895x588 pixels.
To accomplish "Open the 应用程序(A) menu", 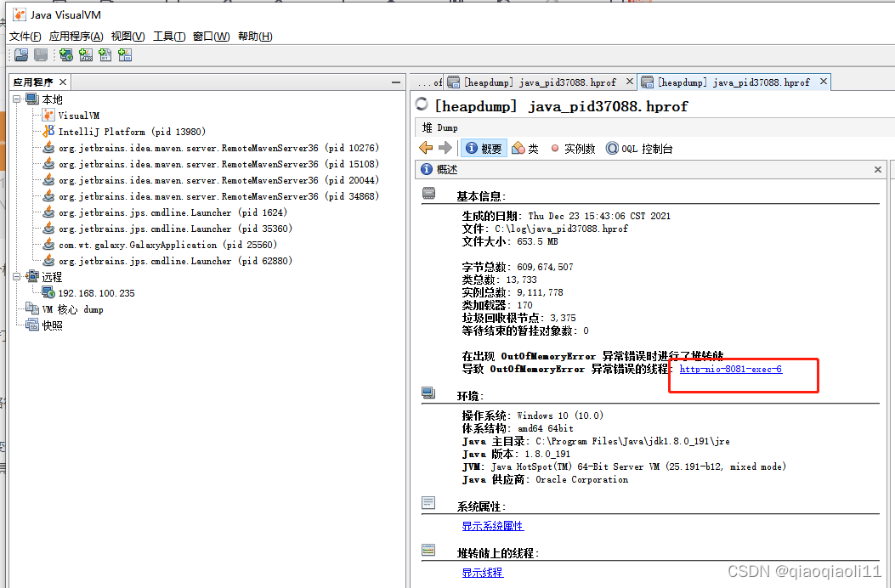I will (x=76, y=36).
